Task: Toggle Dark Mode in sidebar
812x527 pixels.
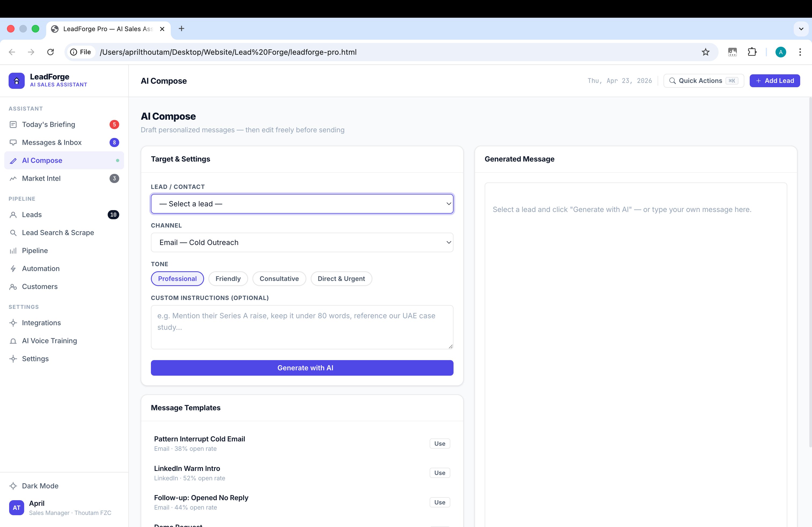Action: [x=40, y=486]
